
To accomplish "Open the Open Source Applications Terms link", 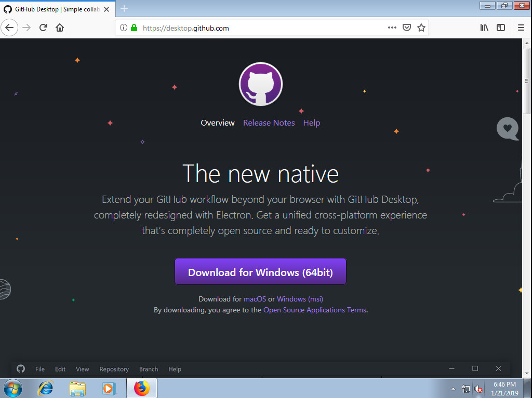I will (x=315, y=310).
